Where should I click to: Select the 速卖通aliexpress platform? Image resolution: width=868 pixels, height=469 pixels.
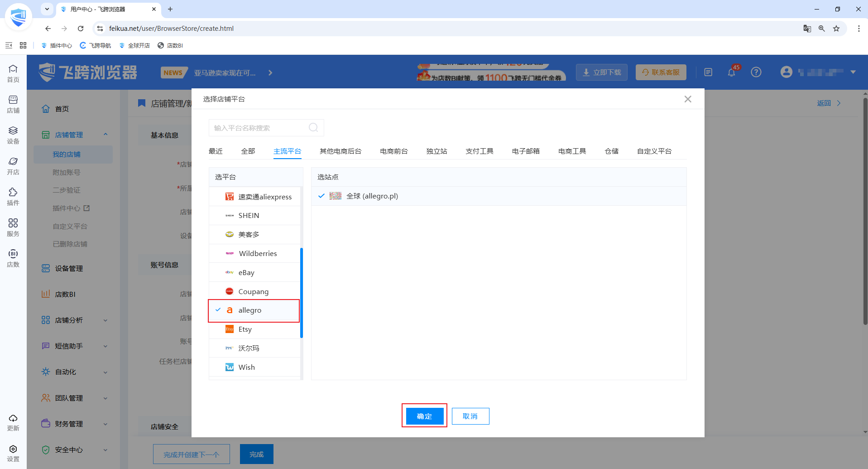pos(254,197)
